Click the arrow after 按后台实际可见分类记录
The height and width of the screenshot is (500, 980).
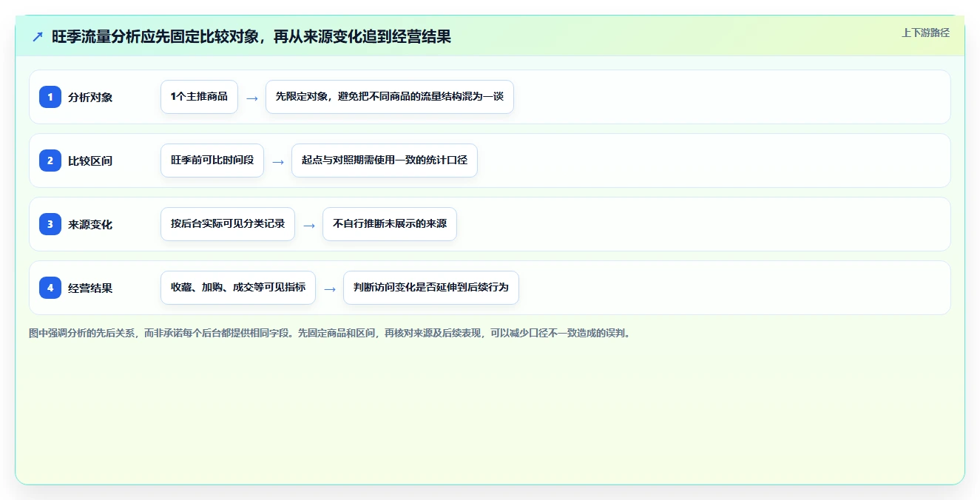(309, 225)
